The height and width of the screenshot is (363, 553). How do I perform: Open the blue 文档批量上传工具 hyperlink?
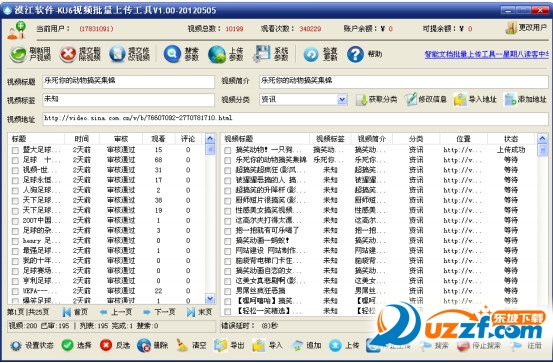tap(486, 54)
